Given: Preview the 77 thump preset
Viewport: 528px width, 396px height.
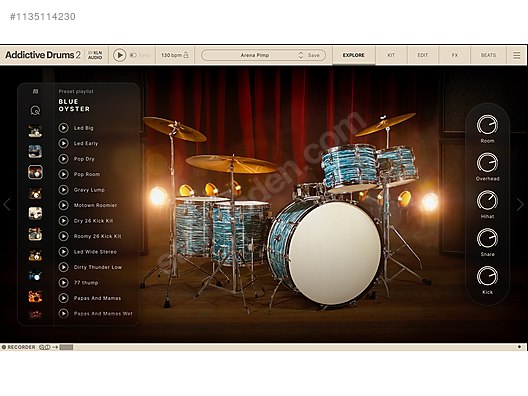Looking at the screenshot, I should coord(63,283).
